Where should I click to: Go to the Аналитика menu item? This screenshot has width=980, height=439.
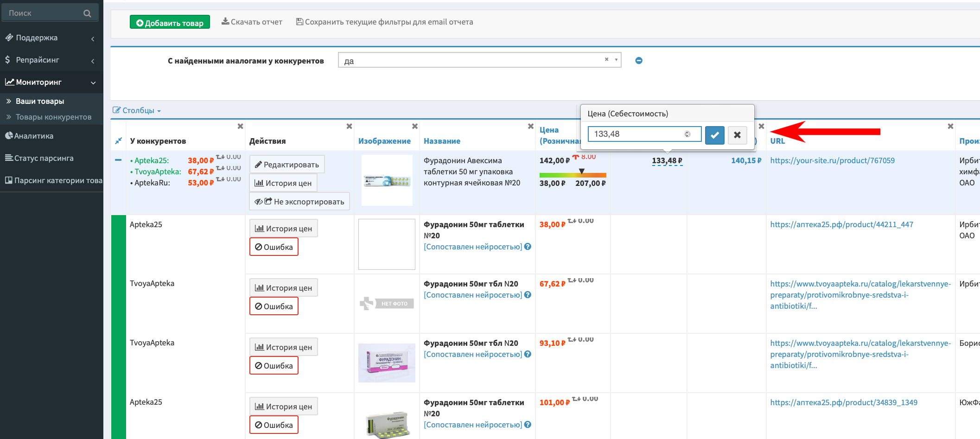point(33,136)
